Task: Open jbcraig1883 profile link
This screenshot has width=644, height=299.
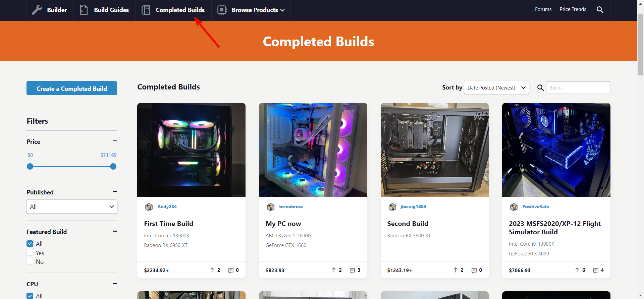Action: [413, 206]
